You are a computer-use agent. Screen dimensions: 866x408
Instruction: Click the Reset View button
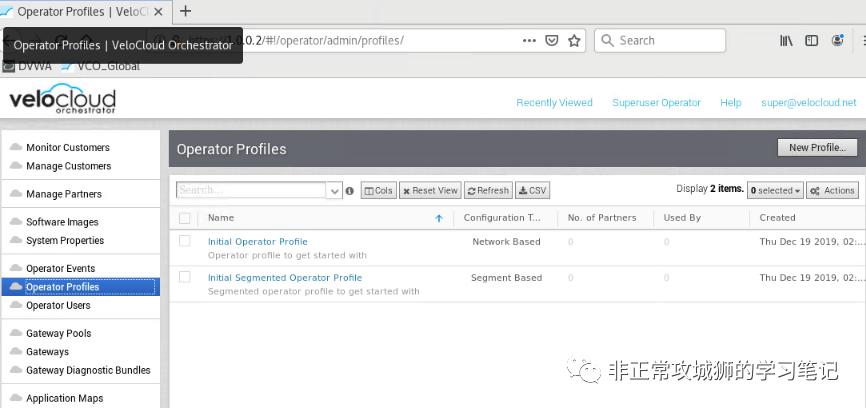(430, 190)
